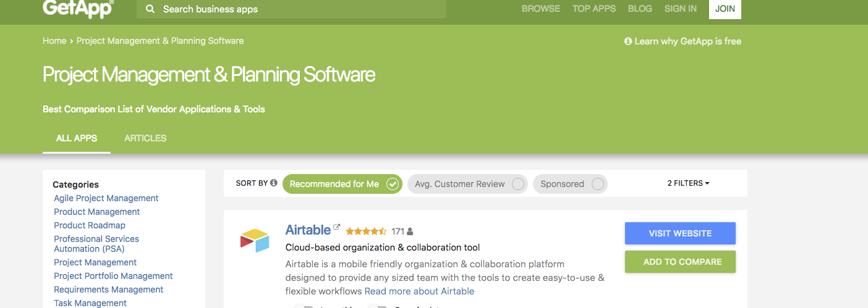Expand the 2 FILTERS dropdown
The image size is (868, 308).
[x=688, y=183]
